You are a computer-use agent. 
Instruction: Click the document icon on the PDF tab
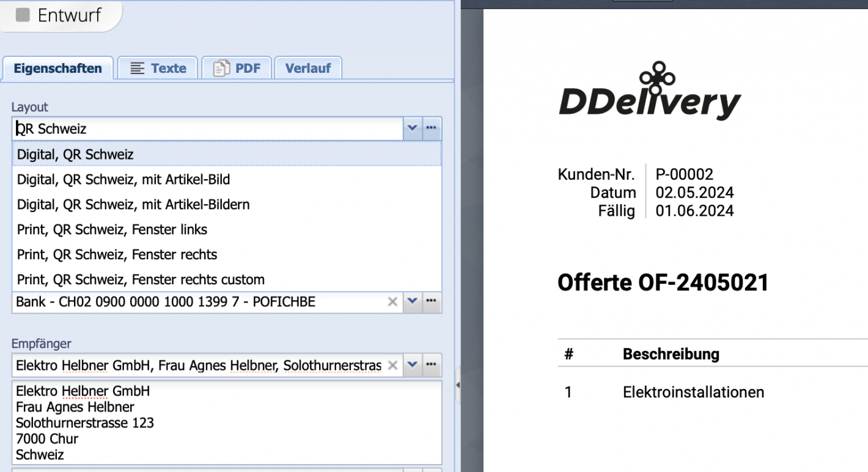point(221,68)
